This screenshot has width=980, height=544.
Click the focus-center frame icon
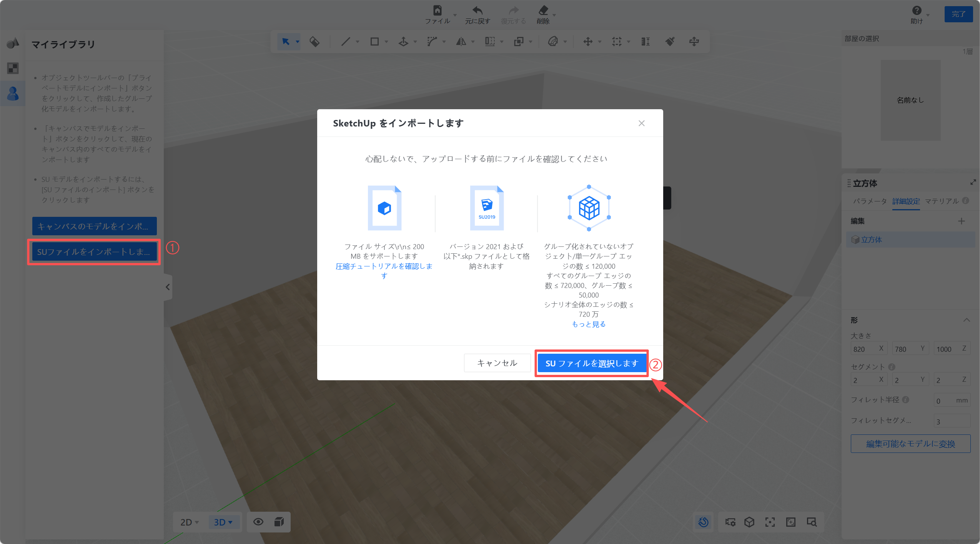click(x=770, y=522)
